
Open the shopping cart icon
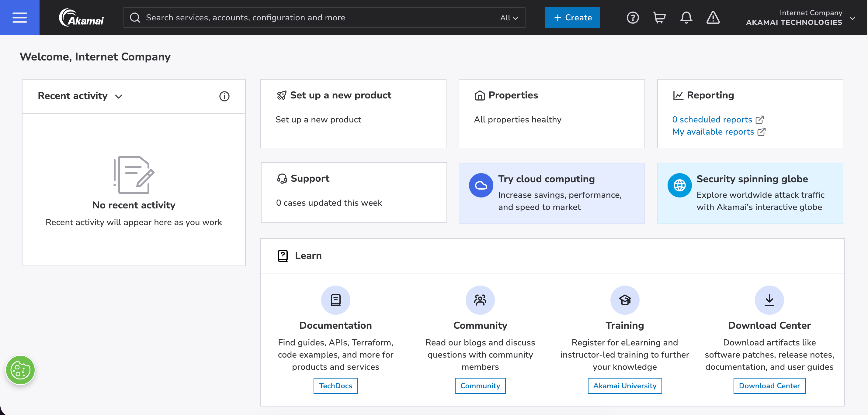pyautogui.click(x=659, y=18)
